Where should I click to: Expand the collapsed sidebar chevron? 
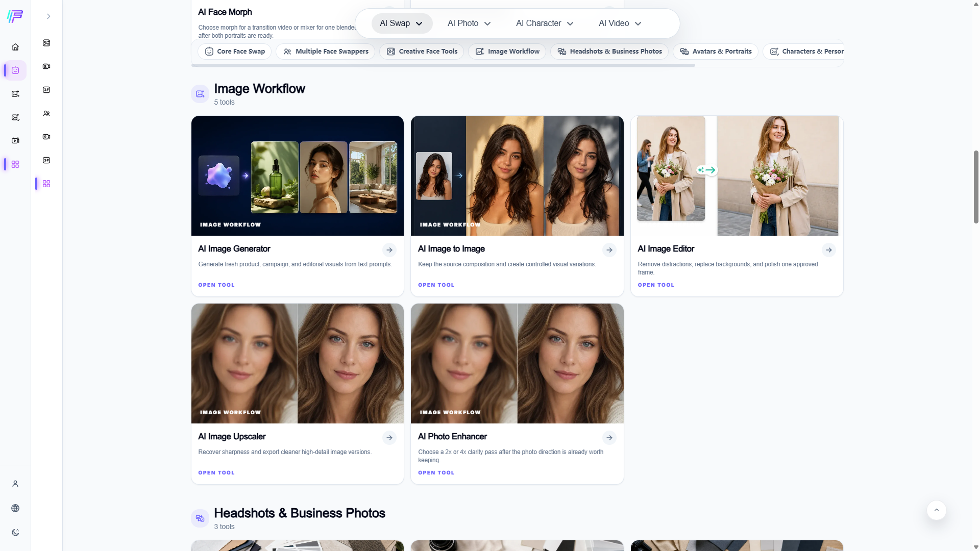(48, 16)
